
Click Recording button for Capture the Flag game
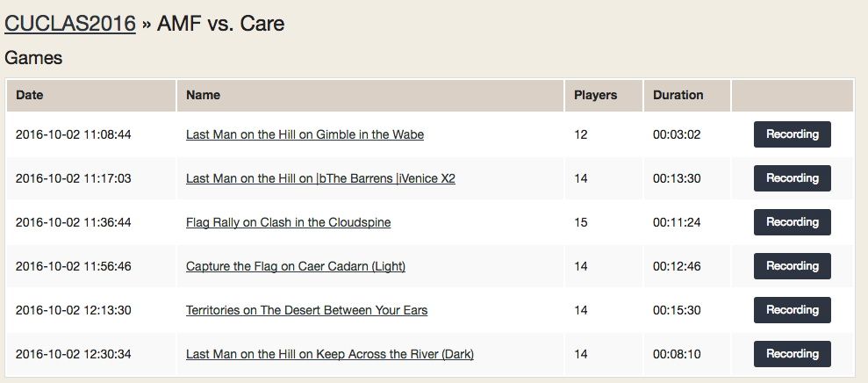792,266
